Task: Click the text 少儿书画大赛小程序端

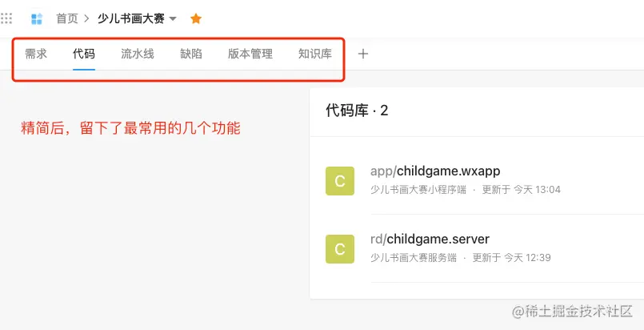Action: point(418,190)
